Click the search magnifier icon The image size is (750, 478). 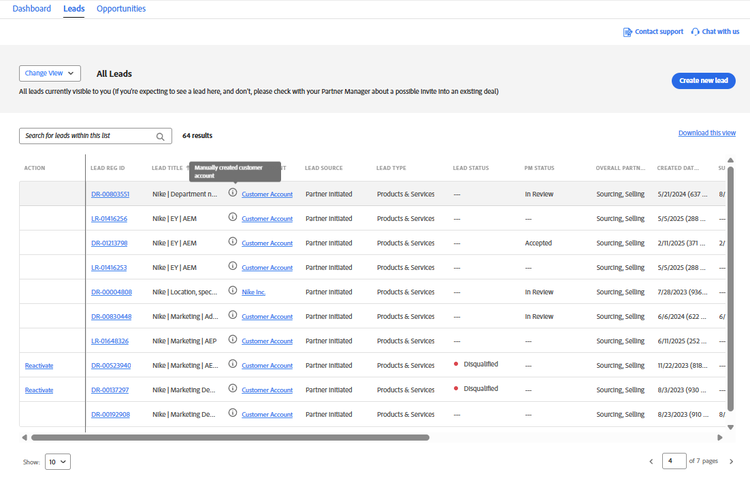click(160, 136)
